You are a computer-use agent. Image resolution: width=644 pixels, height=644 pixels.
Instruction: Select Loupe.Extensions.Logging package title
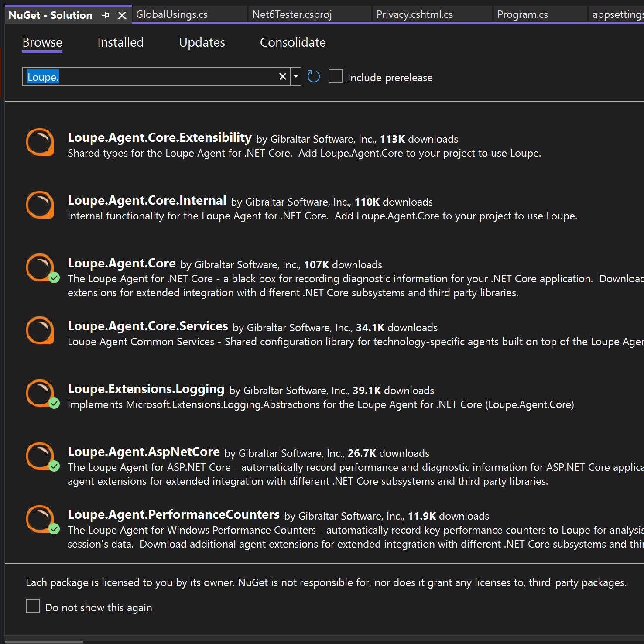click(x=146, y=389)
